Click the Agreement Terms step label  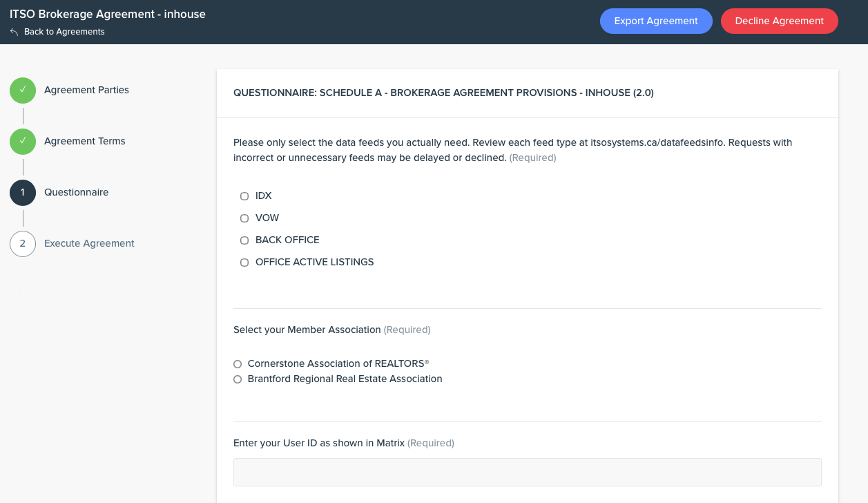pos(84,141)
